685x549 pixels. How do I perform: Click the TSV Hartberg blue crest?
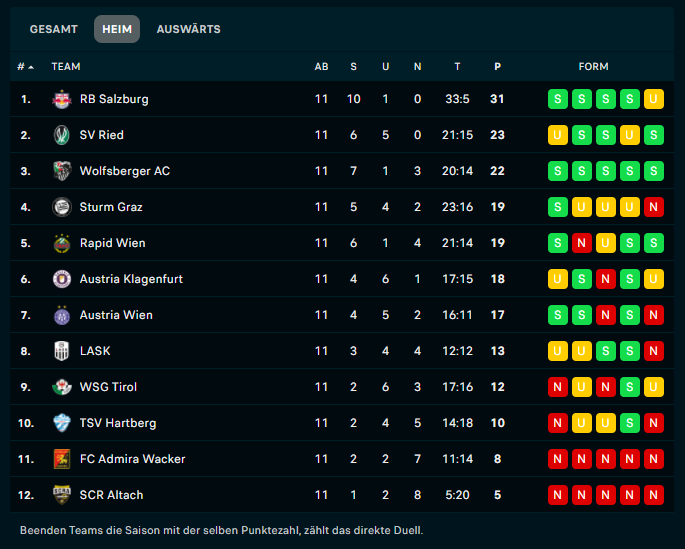click(62, 423)
